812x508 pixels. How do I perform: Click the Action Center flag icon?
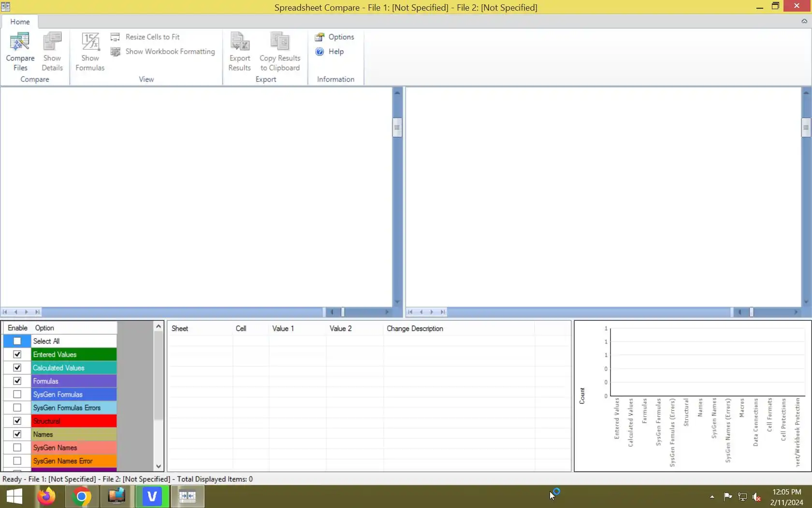pos(727,497)
